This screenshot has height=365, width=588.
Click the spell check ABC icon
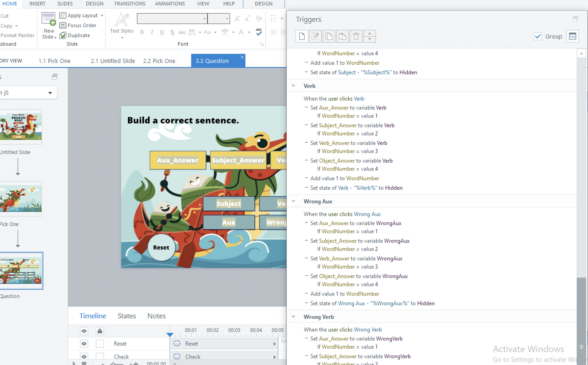coord(259,32)
